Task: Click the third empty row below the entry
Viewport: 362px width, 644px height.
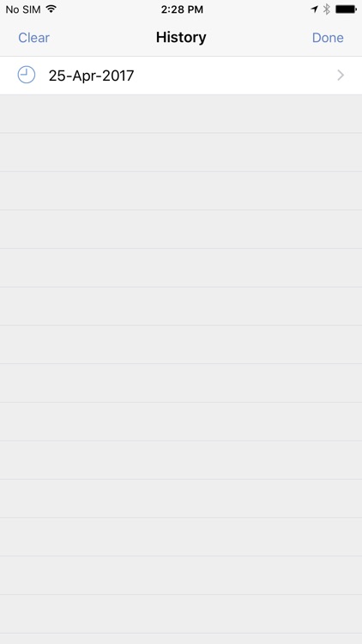Action: (x=181, y=191)
